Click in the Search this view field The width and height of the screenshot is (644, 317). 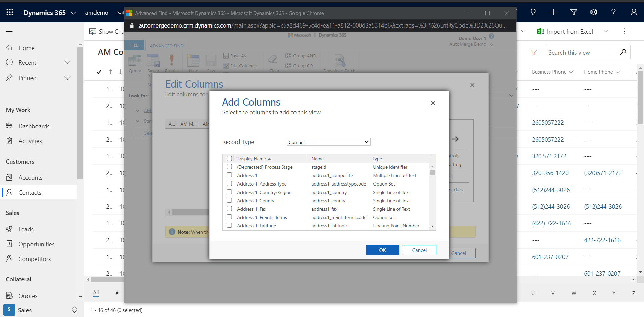click(x=582, y=52)
